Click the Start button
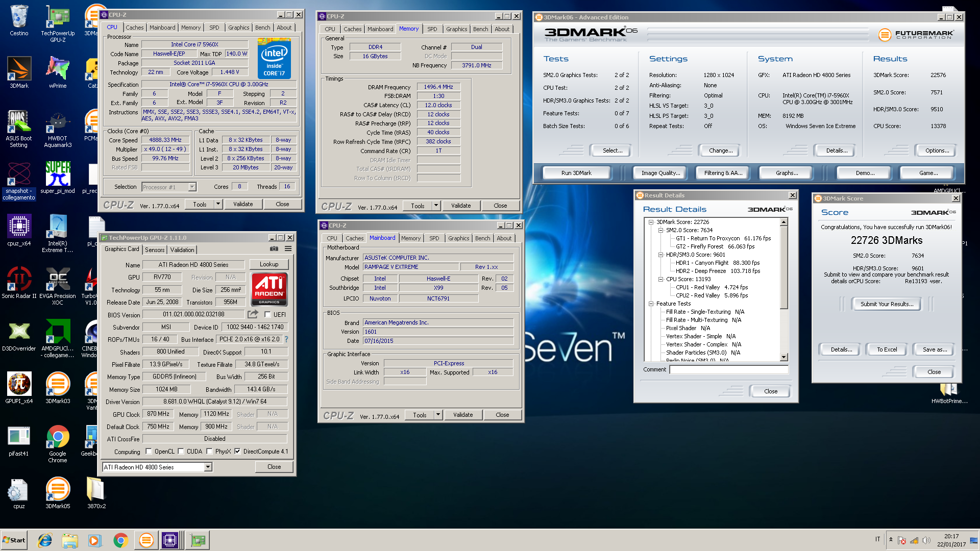 click(14, 540)
